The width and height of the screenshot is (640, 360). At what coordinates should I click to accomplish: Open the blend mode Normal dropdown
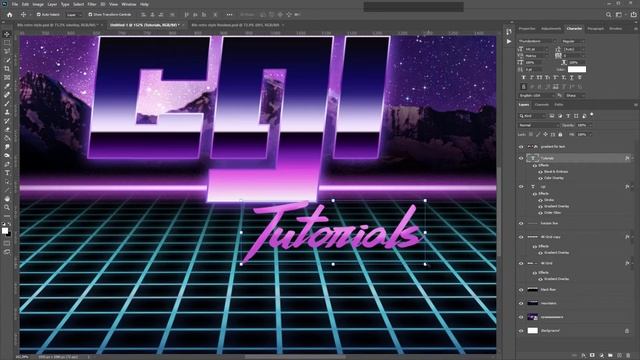(538, 125)
